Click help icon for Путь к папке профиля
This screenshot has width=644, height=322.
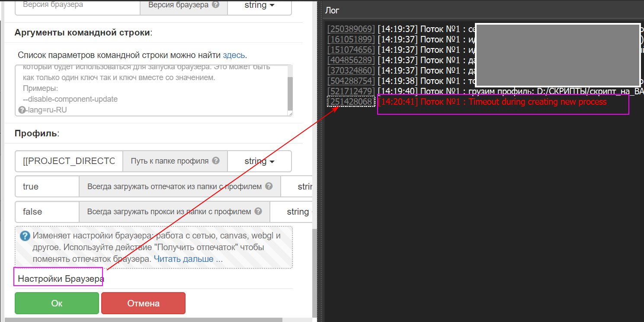coord(216,161)
